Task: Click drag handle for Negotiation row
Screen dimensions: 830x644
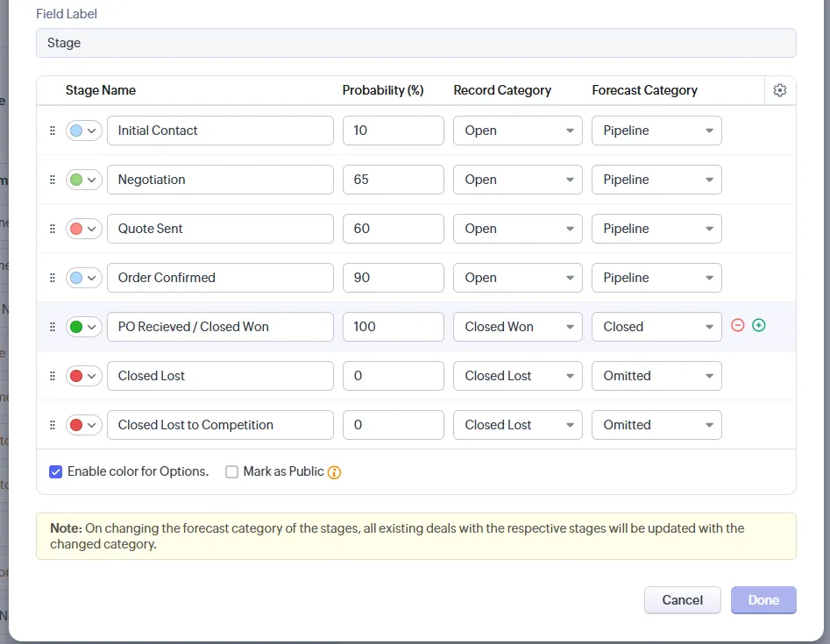Action: 53,180
